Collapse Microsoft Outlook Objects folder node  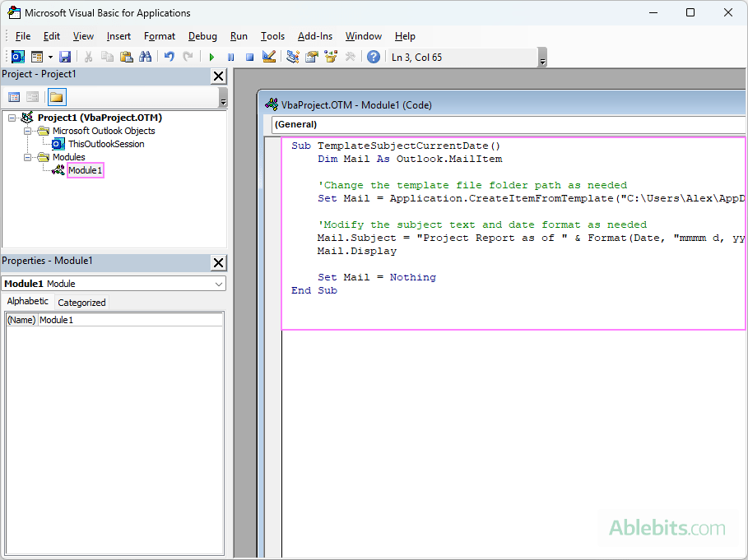[28, 131]
